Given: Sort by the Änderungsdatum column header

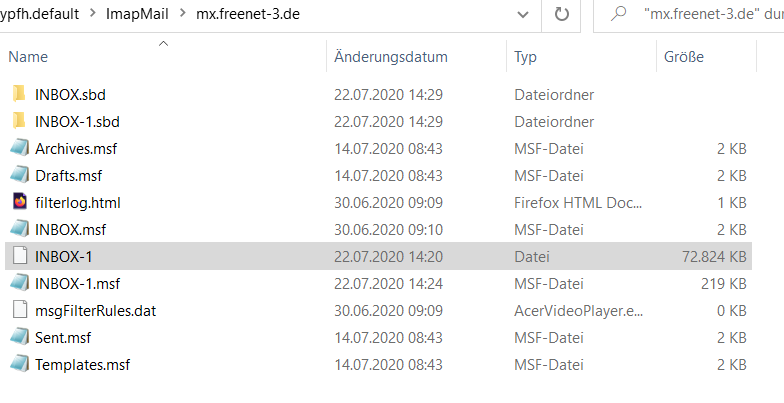Looking at the screenshot, I should tap(390, 57).
